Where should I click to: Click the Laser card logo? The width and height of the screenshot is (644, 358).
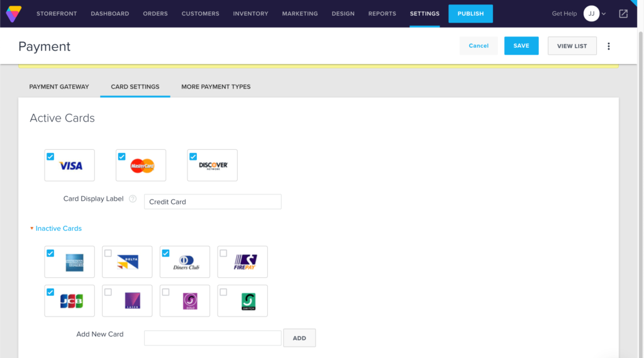tap(132, 301)
